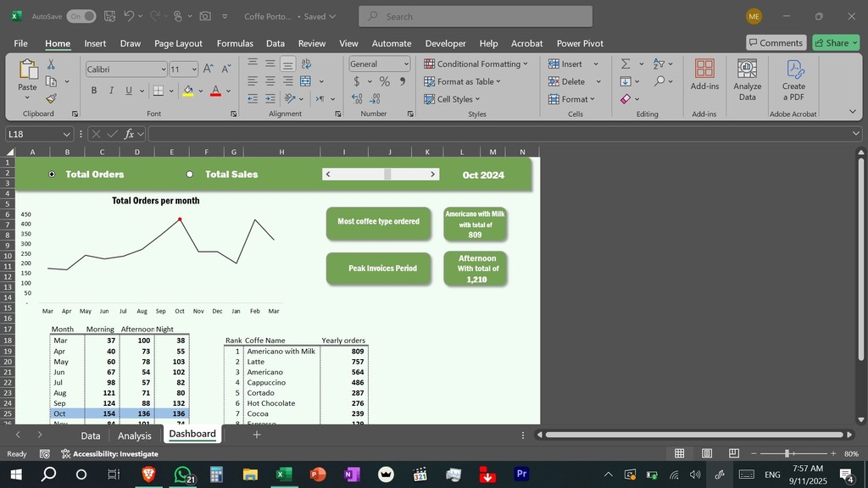
Task: Open the Power Pivot ribbon tab
Action: pyautogui.click(x=580, y=43)
